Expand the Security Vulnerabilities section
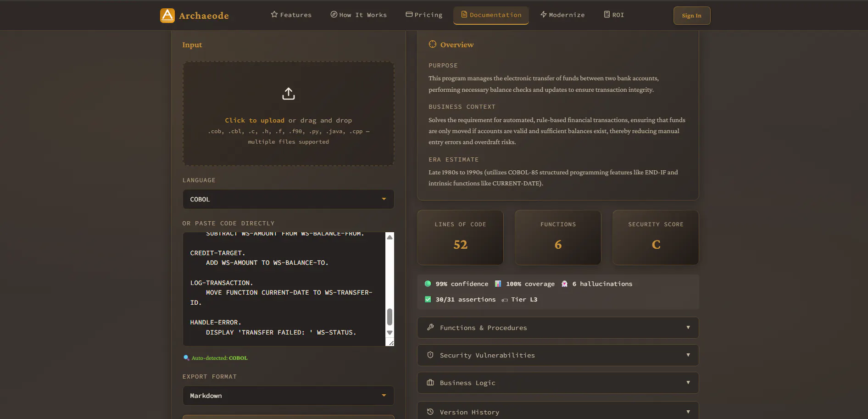 pos(558,355)
